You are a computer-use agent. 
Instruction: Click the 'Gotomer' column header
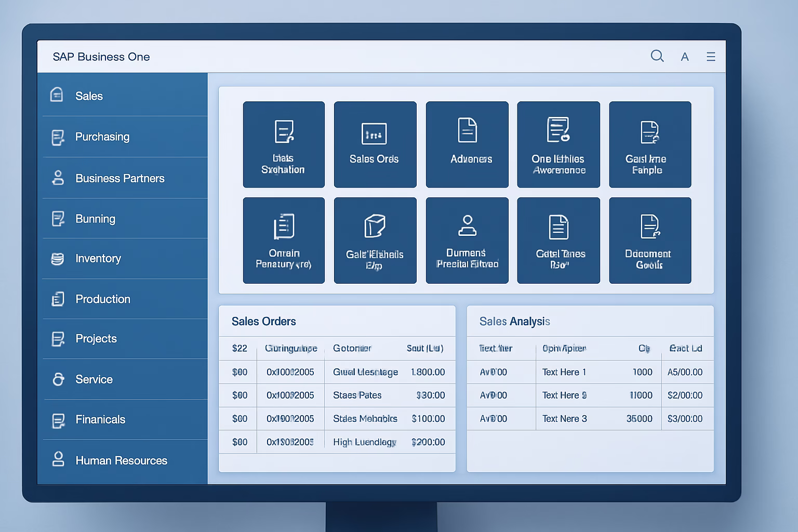click(x=352, y=348)
